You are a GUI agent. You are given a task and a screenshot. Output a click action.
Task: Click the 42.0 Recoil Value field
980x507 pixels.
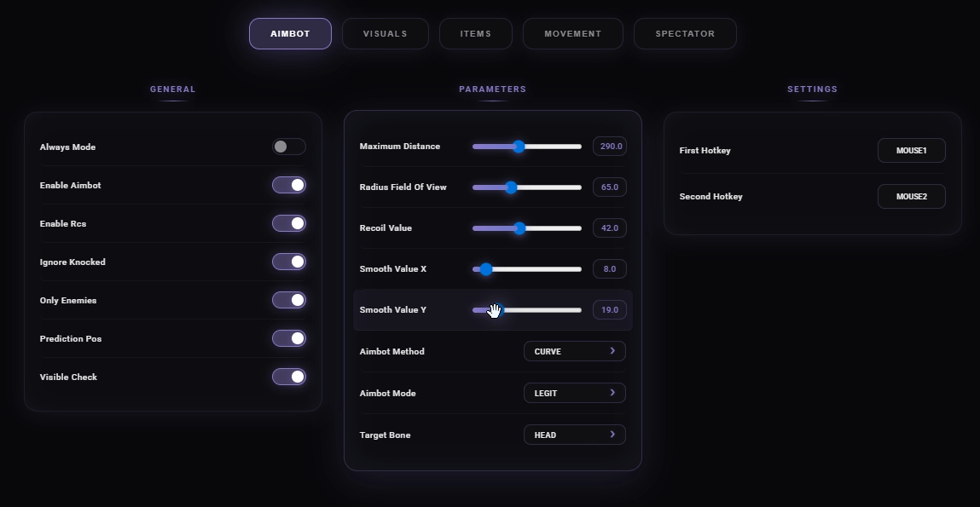(x=609, y=228)
